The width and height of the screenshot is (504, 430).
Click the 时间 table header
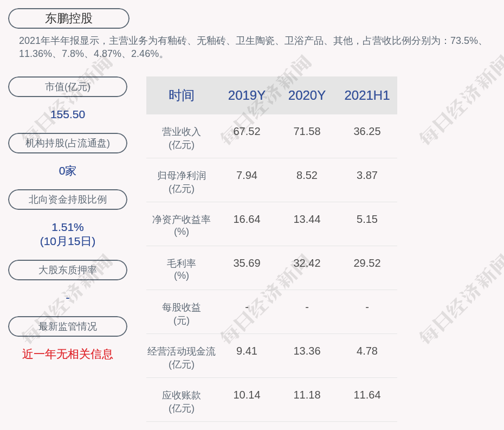pyautogui.click(x=182, y=95)
